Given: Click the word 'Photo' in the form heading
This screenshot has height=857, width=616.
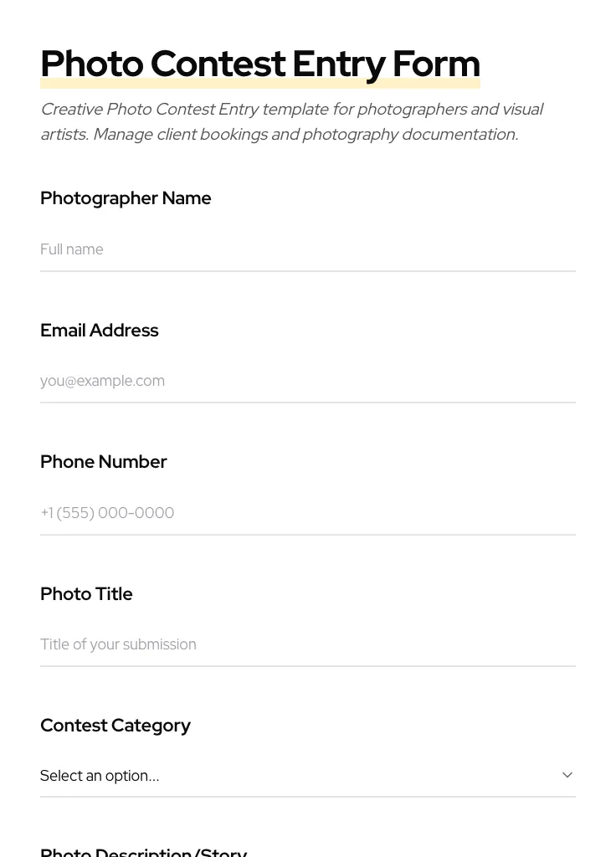Looking at the screenshot, I should 92,64.
